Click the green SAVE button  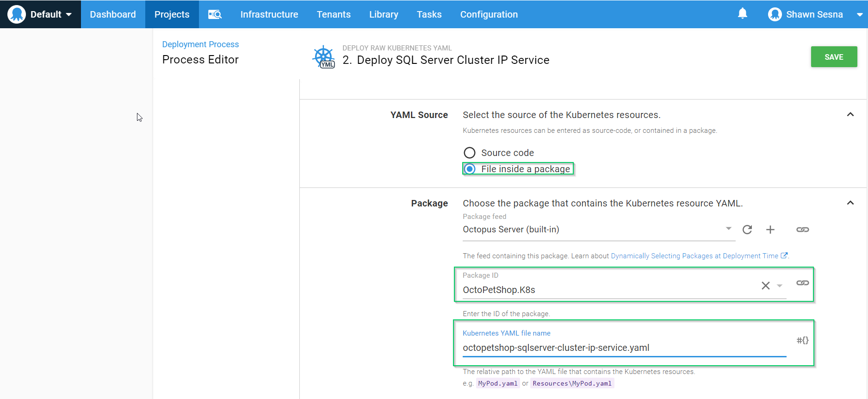833,57
